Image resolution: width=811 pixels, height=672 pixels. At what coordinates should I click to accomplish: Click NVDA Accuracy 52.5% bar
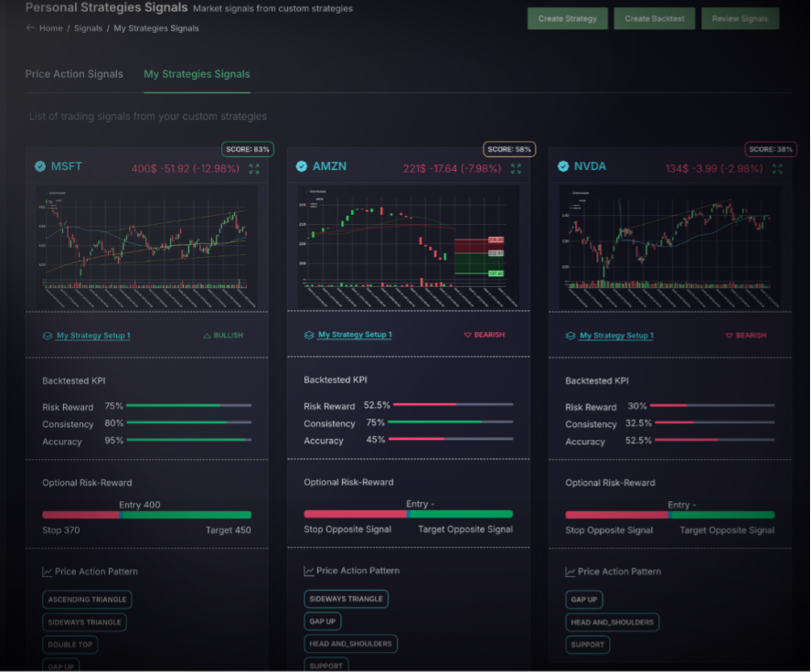click(x=715, y=440)
